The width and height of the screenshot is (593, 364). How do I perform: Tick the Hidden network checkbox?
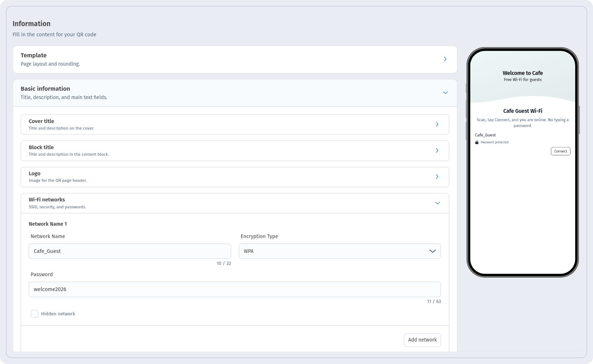coord(34,314)
